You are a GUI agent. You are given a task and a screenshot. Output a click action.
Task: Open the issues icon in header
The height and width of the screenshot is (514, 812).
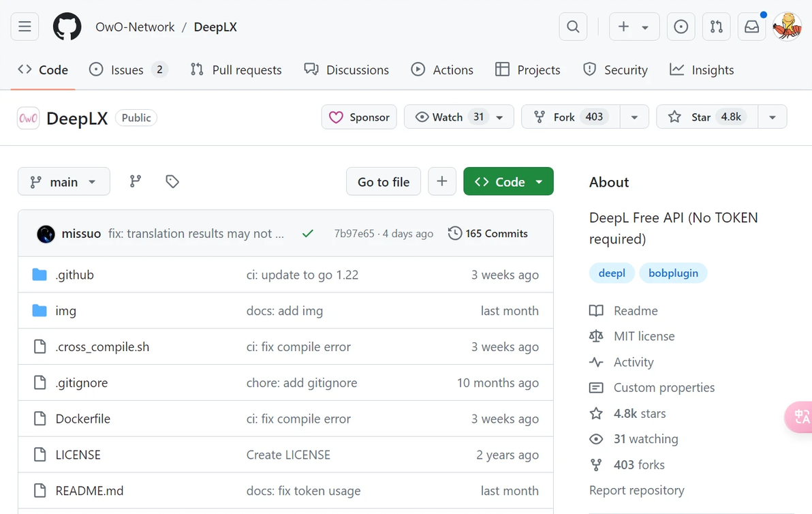(681, 27)
